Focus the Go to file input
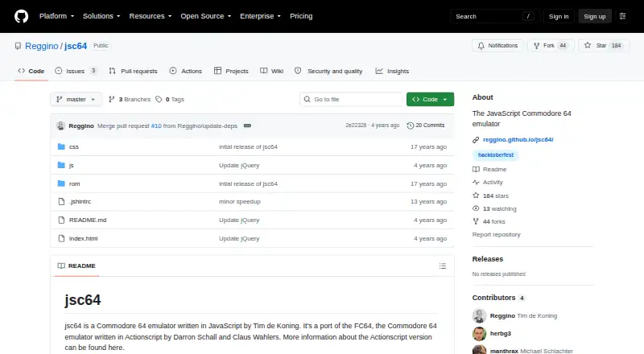644x354 pixels. [352, 100]
